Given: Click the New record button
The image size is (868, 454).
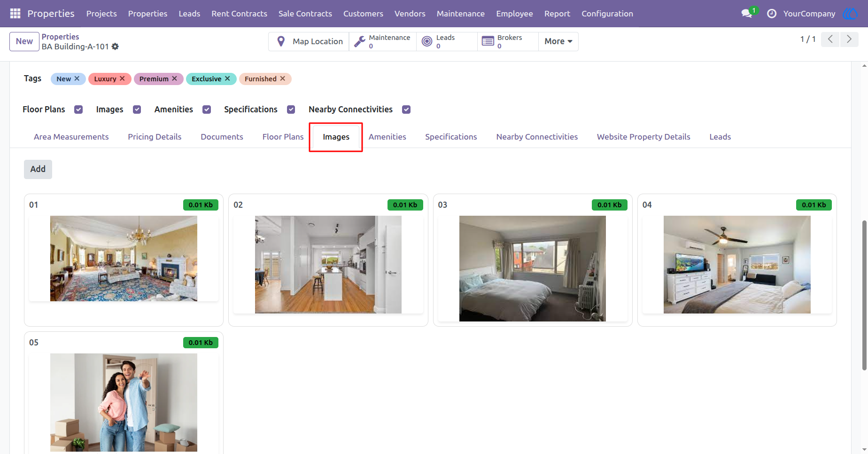Looking at the screenshot, I should coord(24,41).
